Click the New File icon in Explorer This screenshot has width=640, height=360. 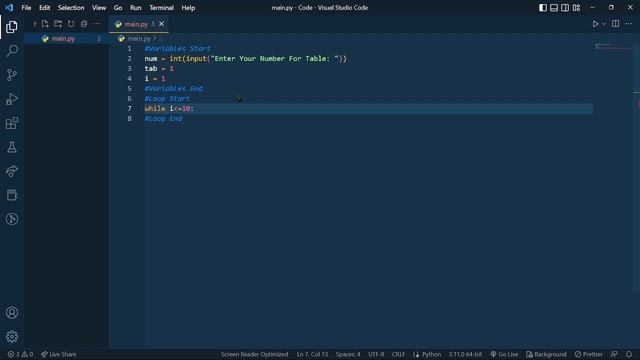[45, 24]
